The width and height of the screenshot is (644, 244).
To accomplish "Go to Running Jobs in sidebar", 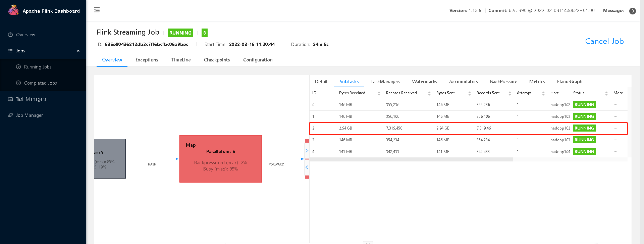I will click(38, 67).
